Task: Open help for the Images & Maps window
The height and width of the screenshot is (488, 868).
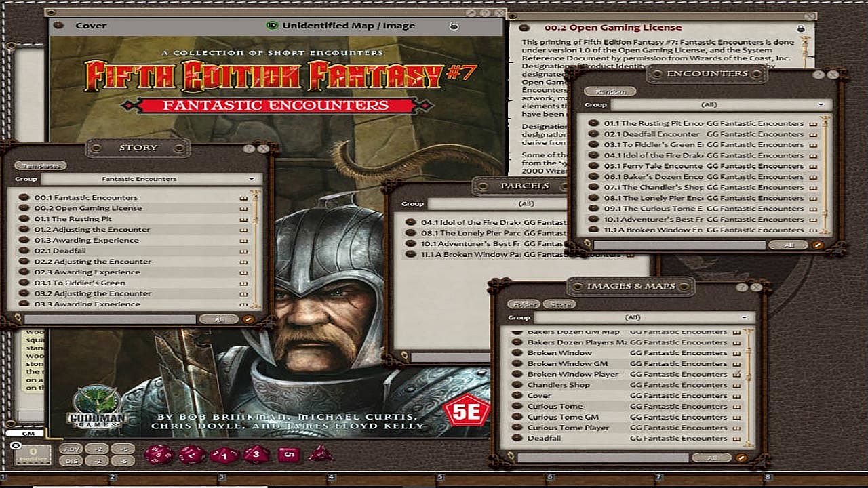Action: click(x=742, y=287)
